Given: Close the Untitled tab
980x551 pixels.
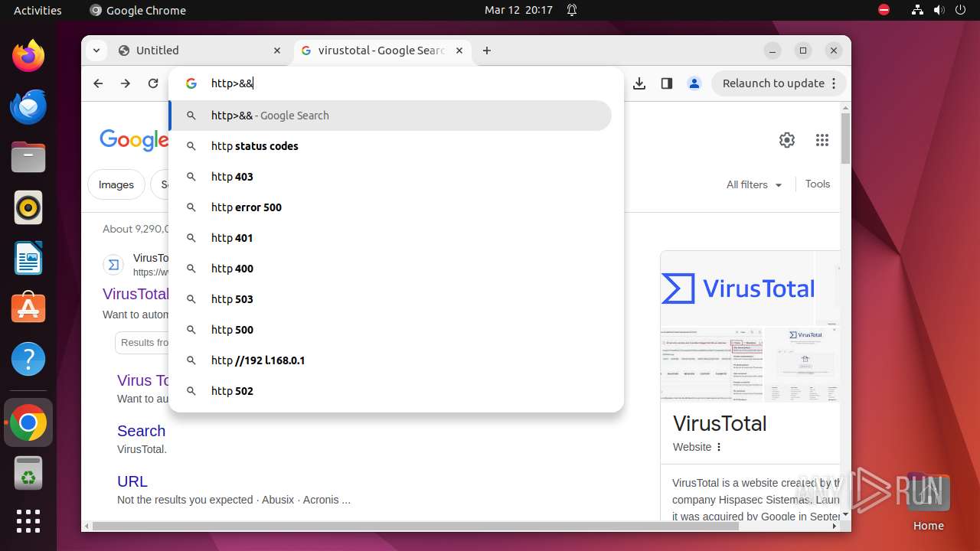Looking at the screenshot, I should point(277,51).
